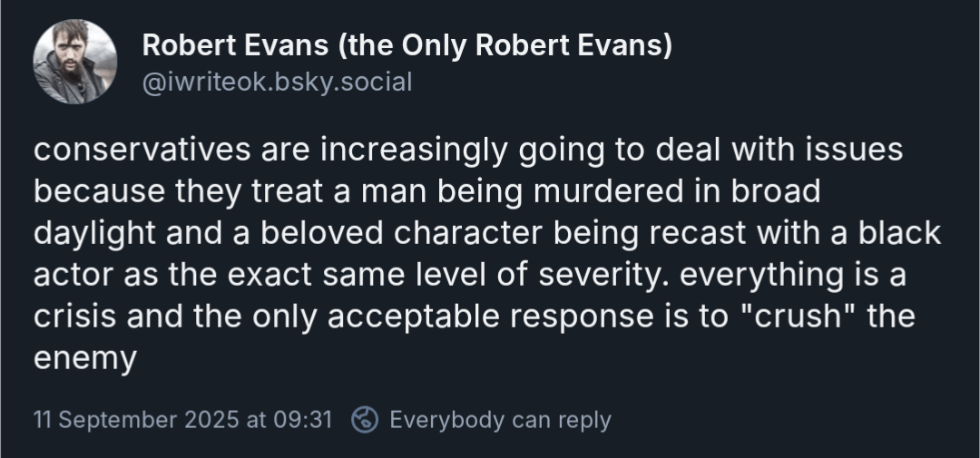
Task: Click the word "increasingly" in the post
Action: [413, 150]
